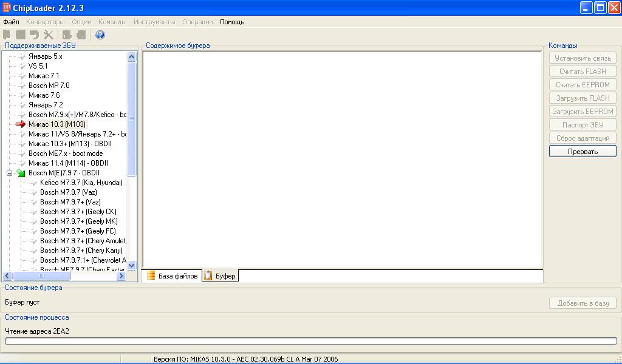This screenshot has height=364, width=622.
Task: Click the grey arrow icon next to Микас 7.1
Action: coord(22,76)
